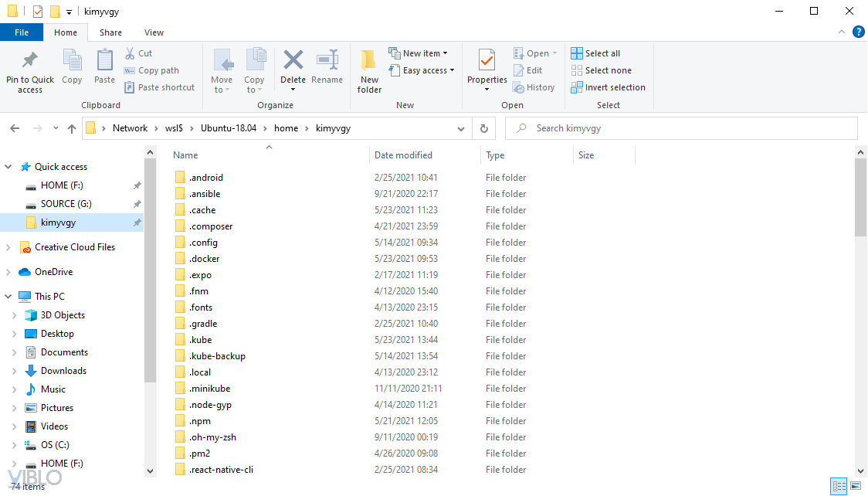Click Invert selection in ribbon
The width and height of the screenshot is (868, 496).
click(608, 87)
